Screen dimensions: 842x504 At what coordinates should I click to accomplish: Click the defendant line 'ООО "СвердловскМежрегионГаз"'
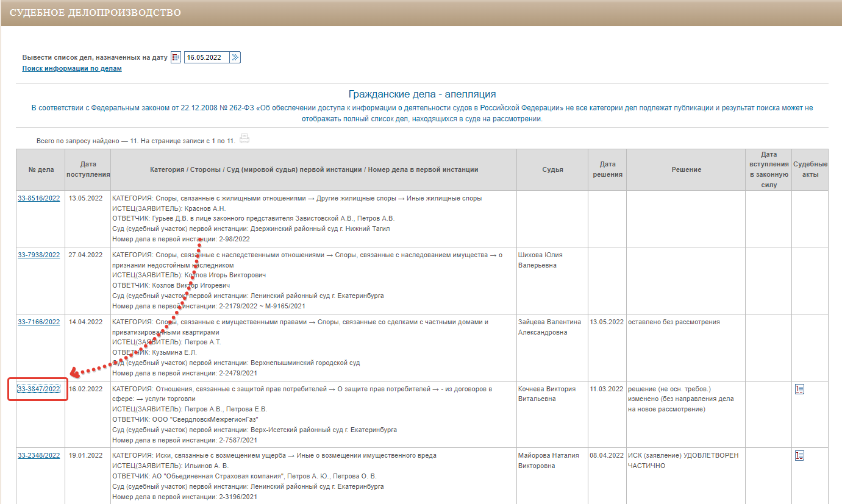[186, 419]
